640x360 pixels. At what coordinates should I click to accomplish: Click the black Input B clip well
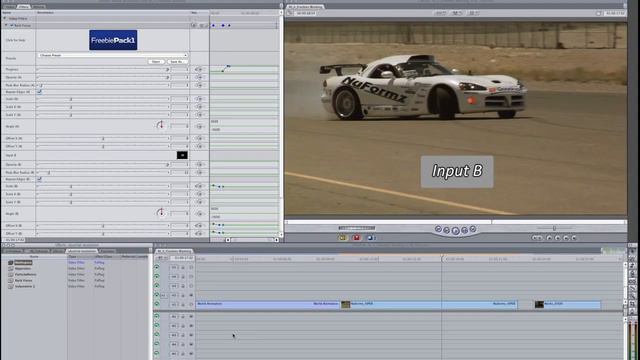point(182,155)
